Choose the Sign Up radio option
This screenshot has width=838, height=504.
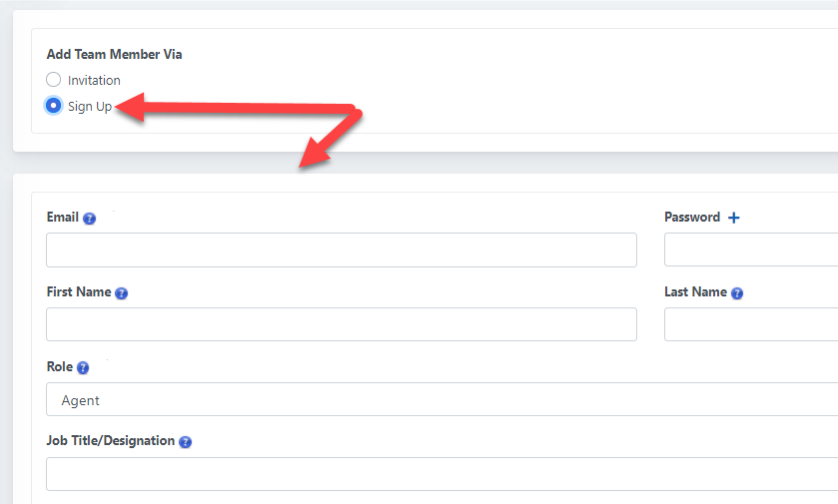[54, 106]
